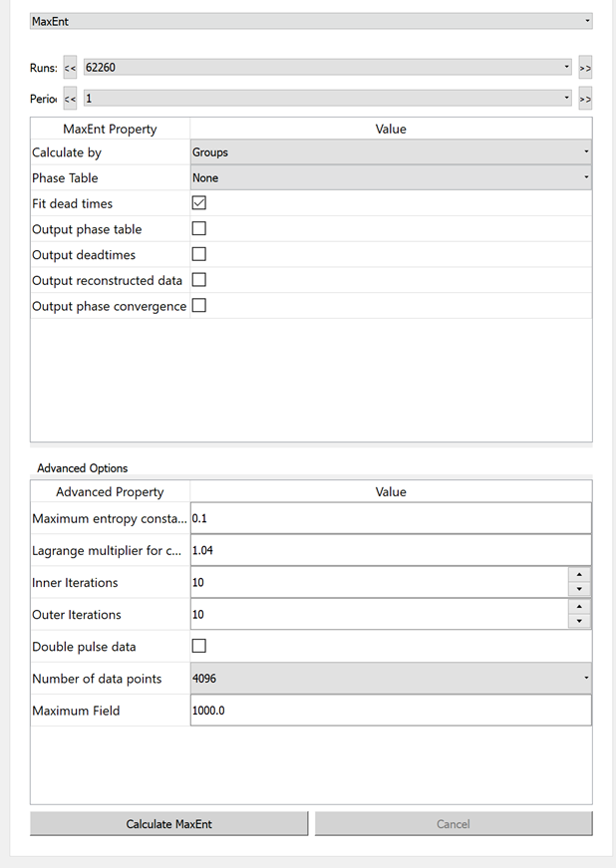This screenshot has height=868, width=616.
Task: Uncheck the Fit dead times checkbox
Action: (199, 203)
